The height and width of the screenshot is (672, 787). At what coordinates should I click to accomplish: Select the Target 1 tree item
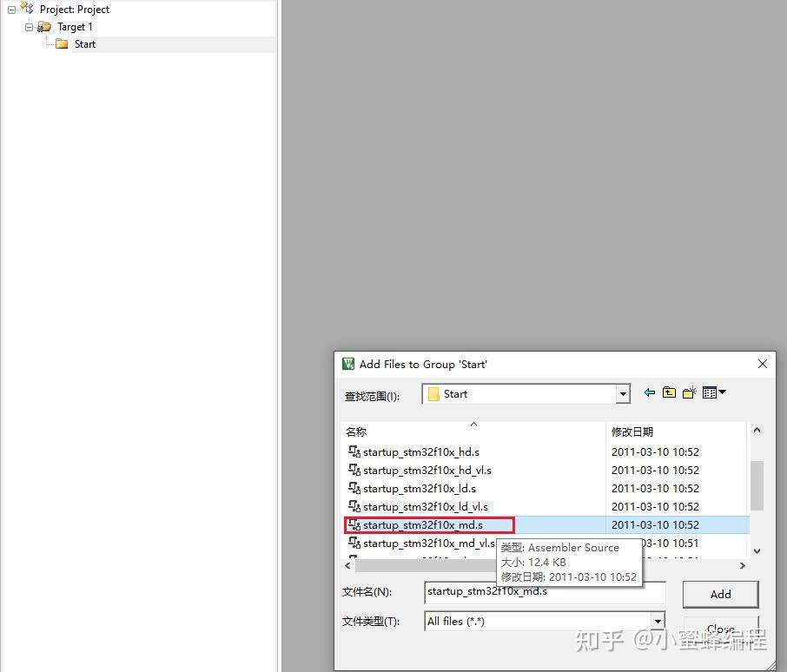pyautogui.click(x=75, y=27)
